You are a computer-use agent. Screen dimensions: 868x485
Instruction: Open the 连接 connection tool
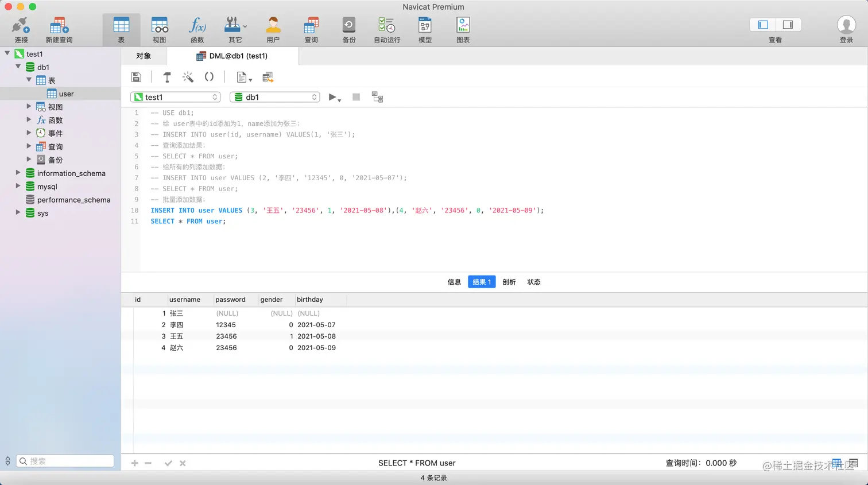coord(21,30)
